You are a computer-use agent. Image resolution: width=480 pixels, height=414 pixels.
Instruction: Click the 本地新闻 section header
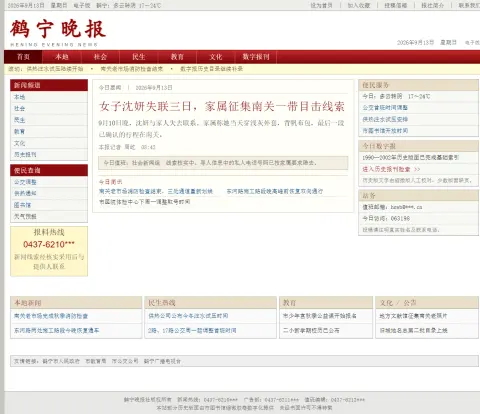click(x=76, y=303)
